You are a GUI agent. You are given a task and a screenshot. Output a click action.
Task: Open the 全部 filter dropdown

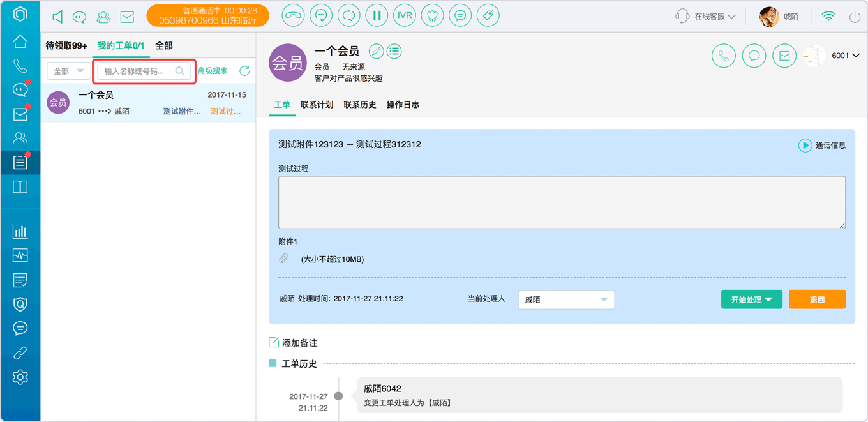69,71
